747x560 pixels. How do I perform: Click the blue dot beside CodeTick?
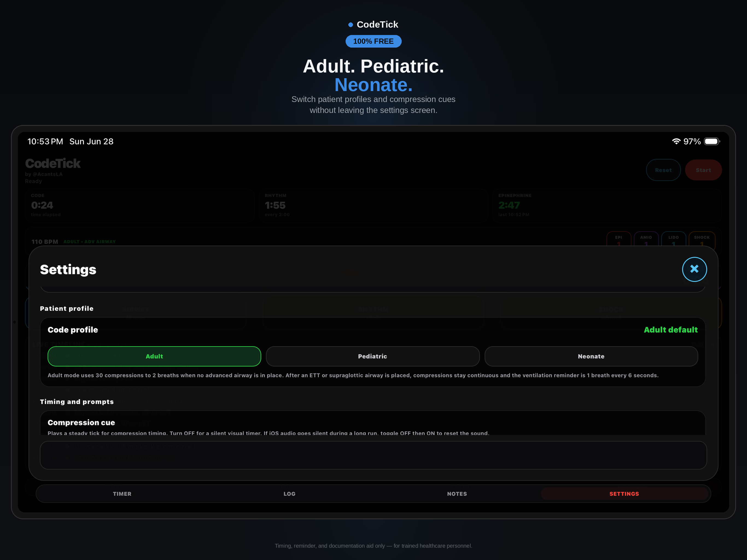351,25
